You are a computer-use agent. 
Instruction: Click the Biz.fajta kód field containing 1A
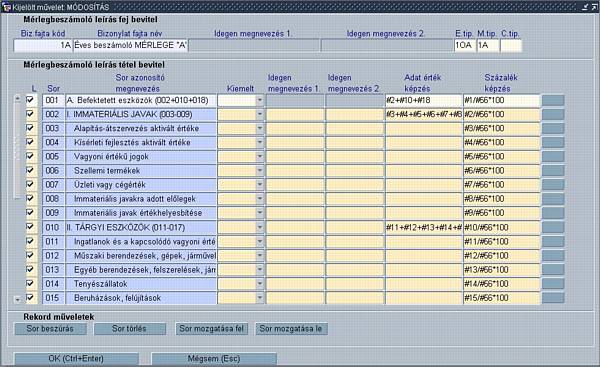click(x=42, y=45)
